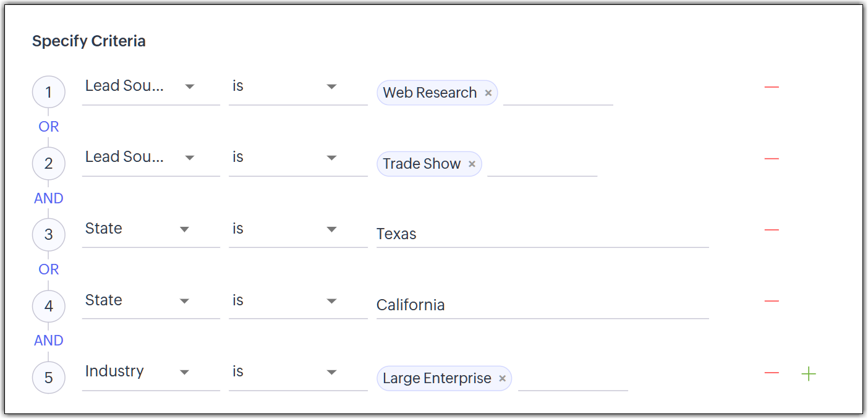Remove the Industry criteria row
This screenshot has width=868, height=419.
771,373
